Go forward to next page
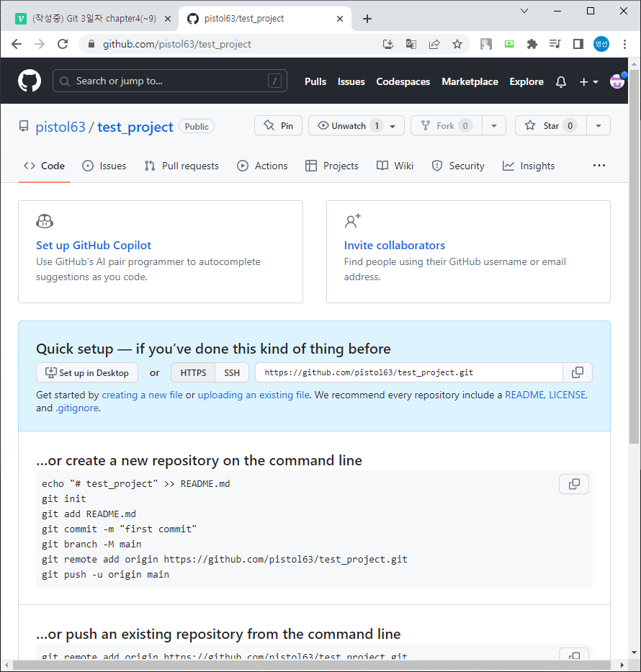The image size is (641, 672). 40,44
